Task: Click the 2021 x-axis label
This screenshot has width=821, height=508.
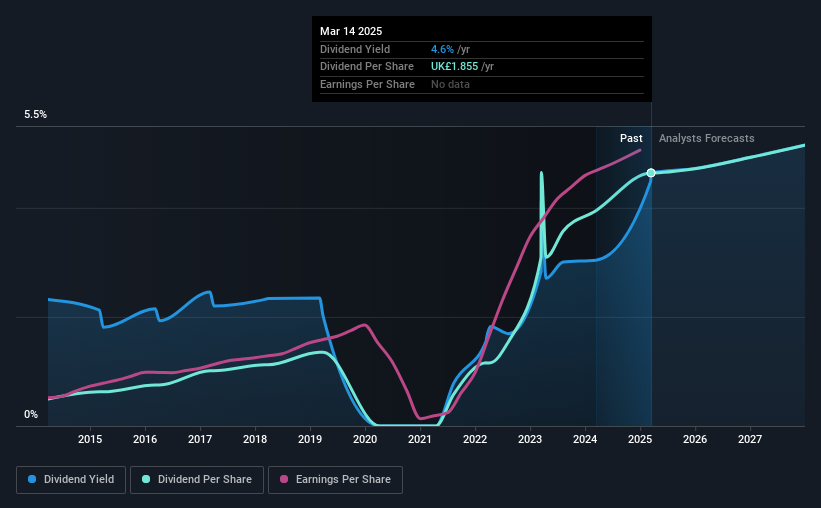Action: coord(420,439)
